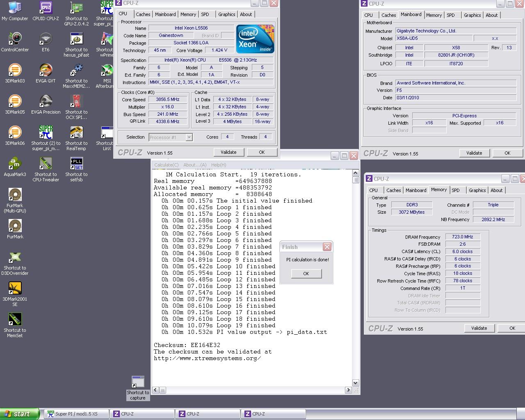Screen dimensions: 525x420
Task: Click Super PI horizontal scrollbar right arrow
Action: 348,390
